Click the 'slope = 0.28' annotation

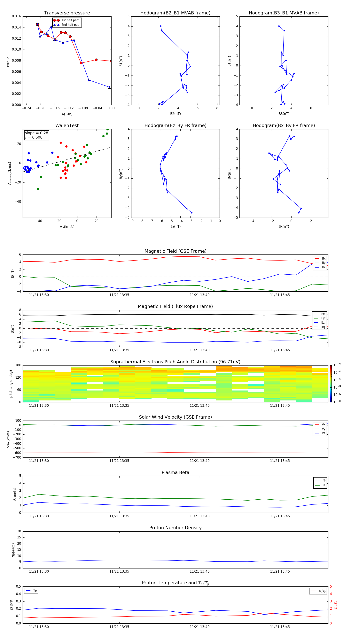[36, 133]
